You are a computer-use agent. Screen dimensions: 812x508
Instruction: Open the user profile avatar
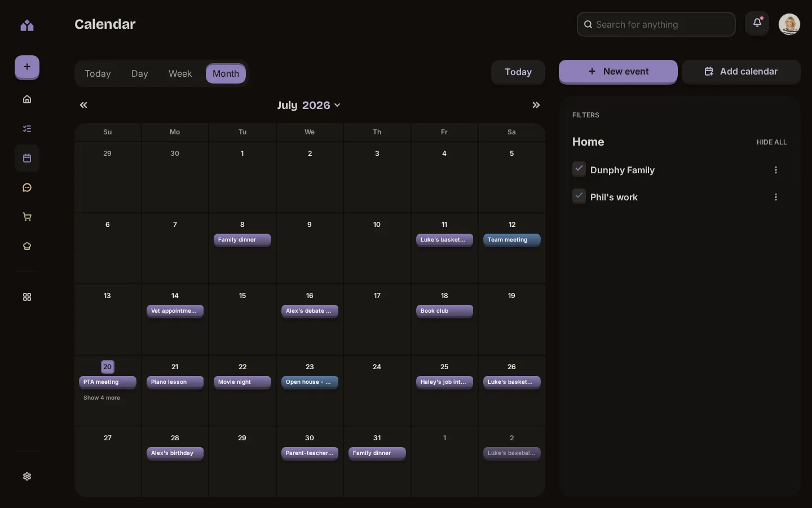pyautogui.click(x=789, y=24)
